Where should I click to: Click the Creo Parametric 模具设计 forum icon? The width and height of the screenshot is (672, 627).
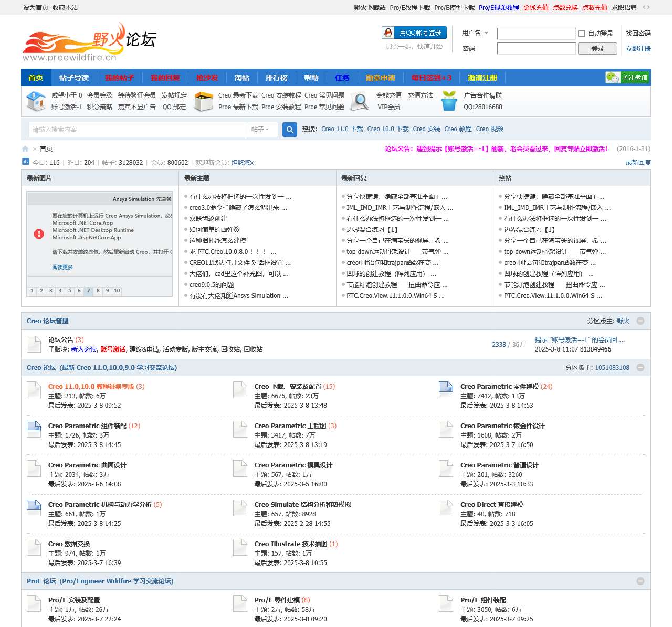click(240, 469)
